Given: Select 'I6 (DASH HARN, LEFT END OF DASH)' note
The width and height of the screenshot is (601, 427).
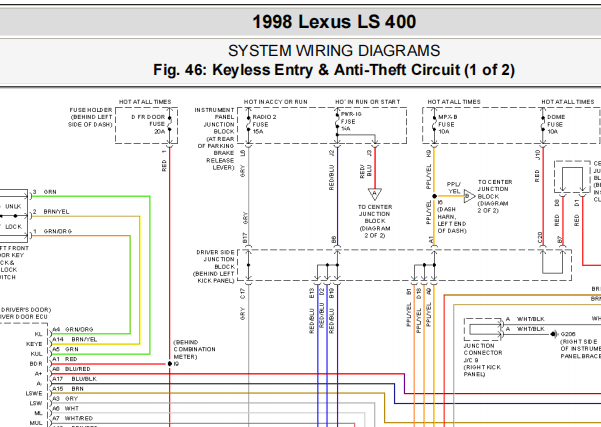Looking at the screenshot, I should [452, 217].
